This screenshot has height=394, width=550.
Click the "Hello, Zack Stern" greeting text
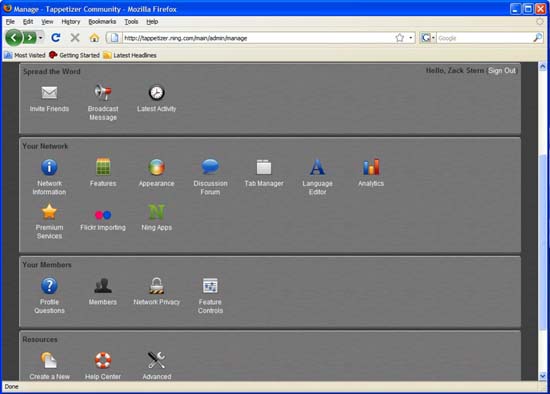click(x=455, y=71)
